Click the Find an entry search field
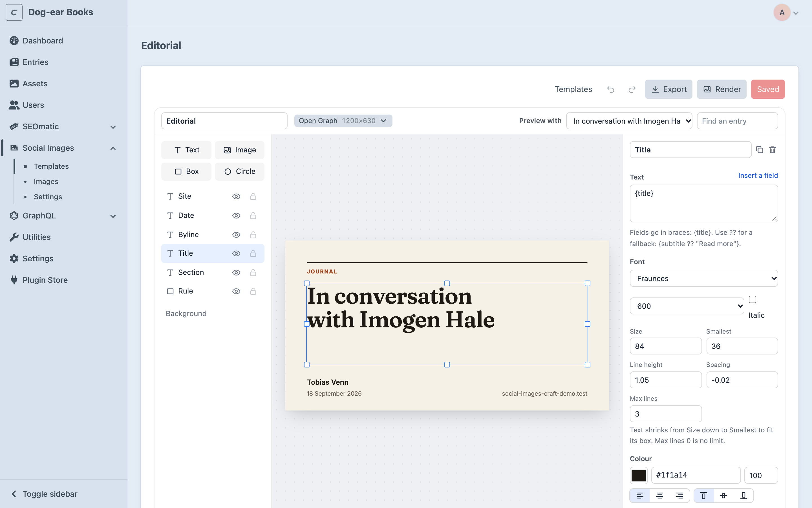Viewport: 812px width, 508px height. pyautogui.click(x=737, y=121)
